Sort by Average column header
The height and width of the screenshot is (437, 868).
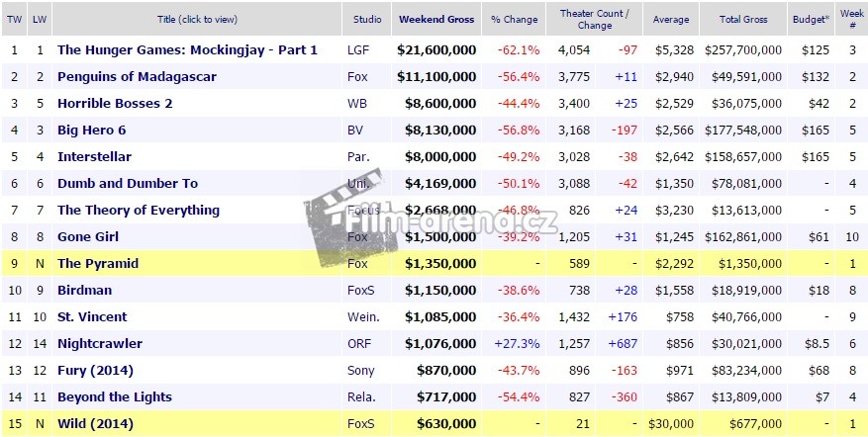point(671,19)
